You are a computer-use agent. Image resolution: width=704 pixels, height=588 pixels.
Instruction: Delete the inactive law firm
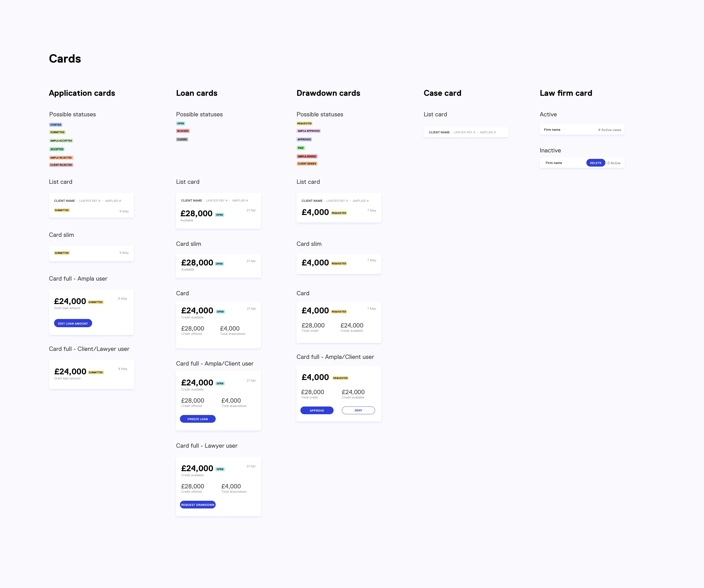(595, 163)
